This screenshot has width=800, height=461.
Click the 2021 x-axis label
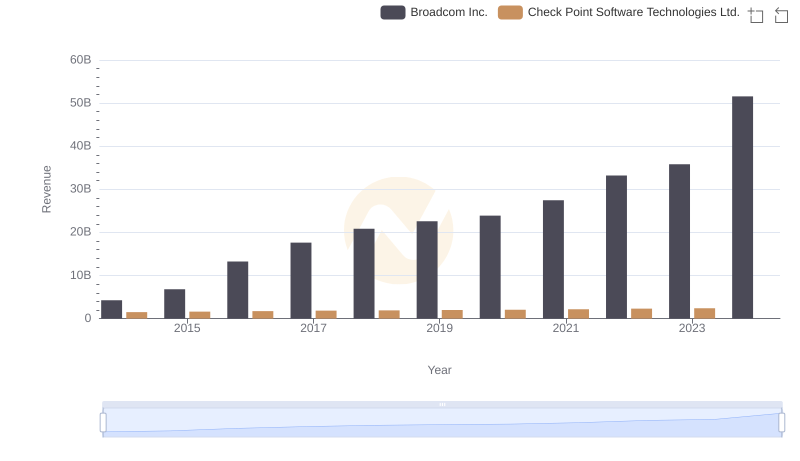(566, 328)
